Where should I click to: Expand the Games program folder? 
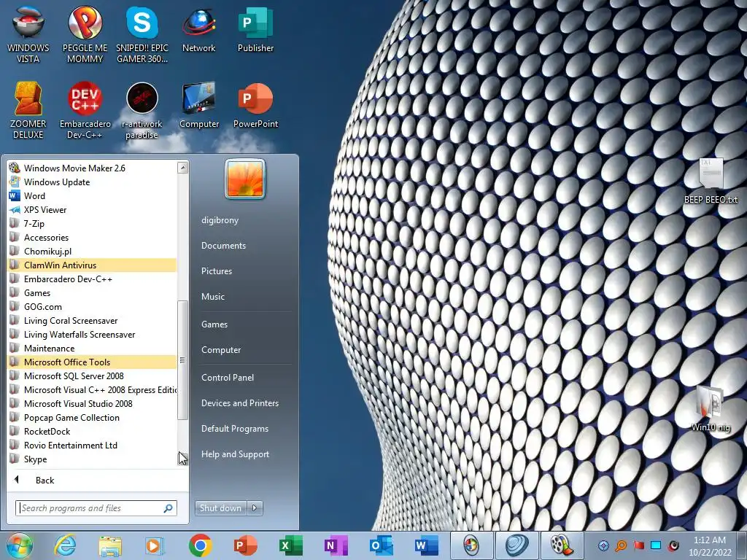click(x=93, y=292)
